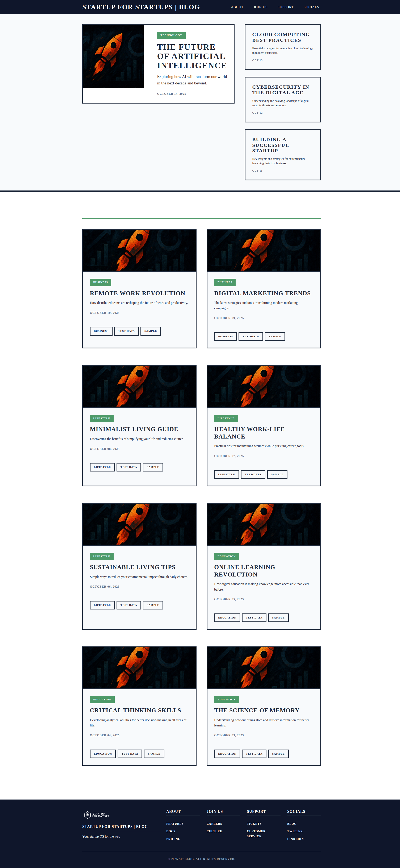The image size is (400, 868).
Task: Open the LinkedIn link in footer socials
Action: (295, 839)
